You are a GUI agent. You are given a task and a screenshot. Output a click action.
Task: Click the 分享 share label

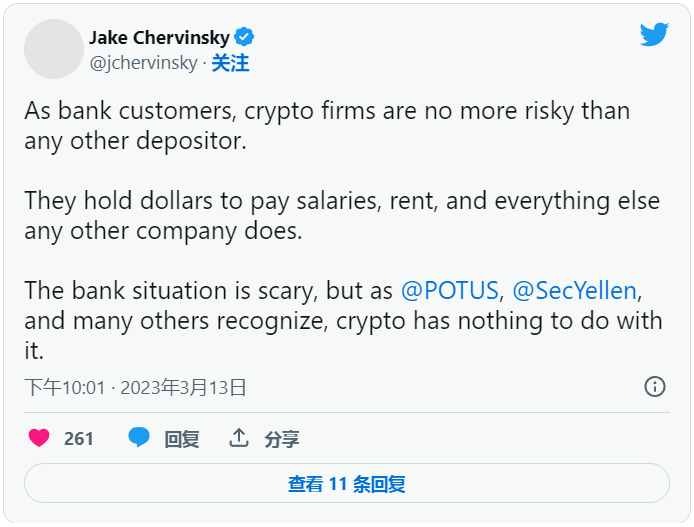[282, 439]
